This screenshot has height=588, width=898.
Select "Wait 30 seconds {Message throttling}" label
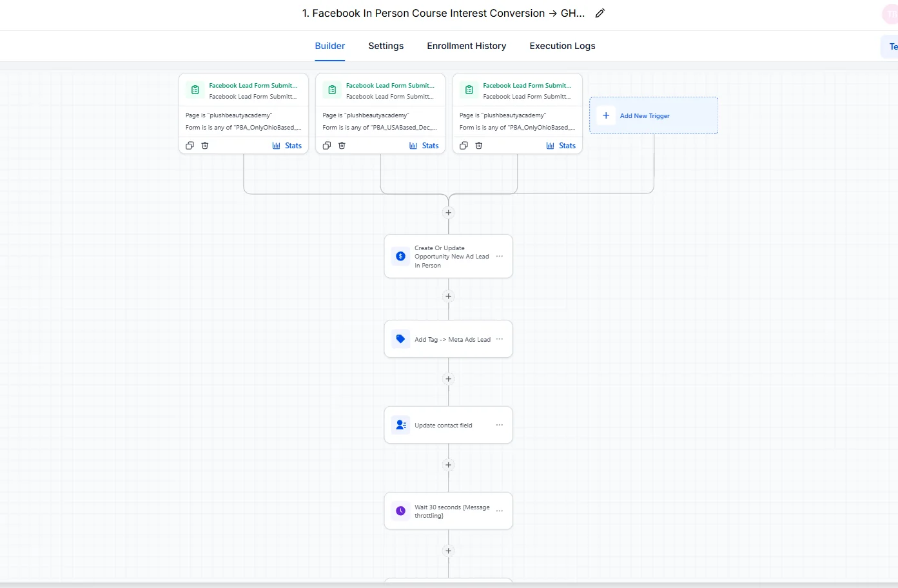(x=452, y=511)
